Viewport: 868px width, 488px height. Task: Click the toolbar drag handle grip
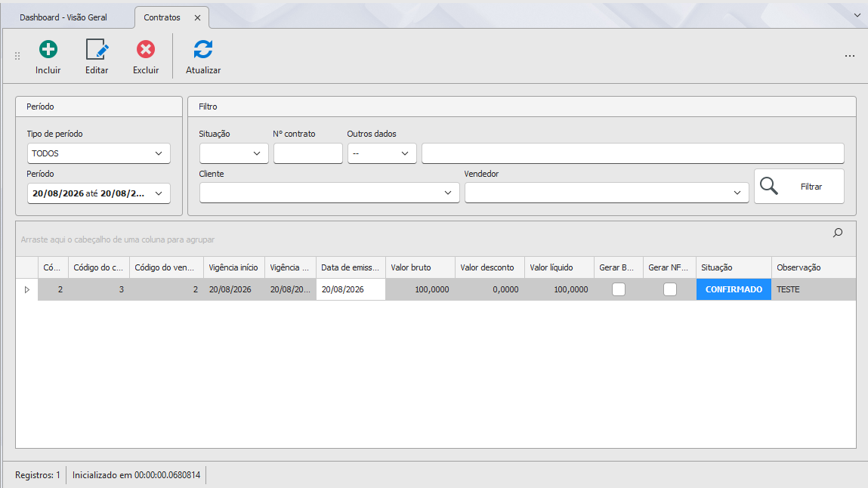pos(17,56)
